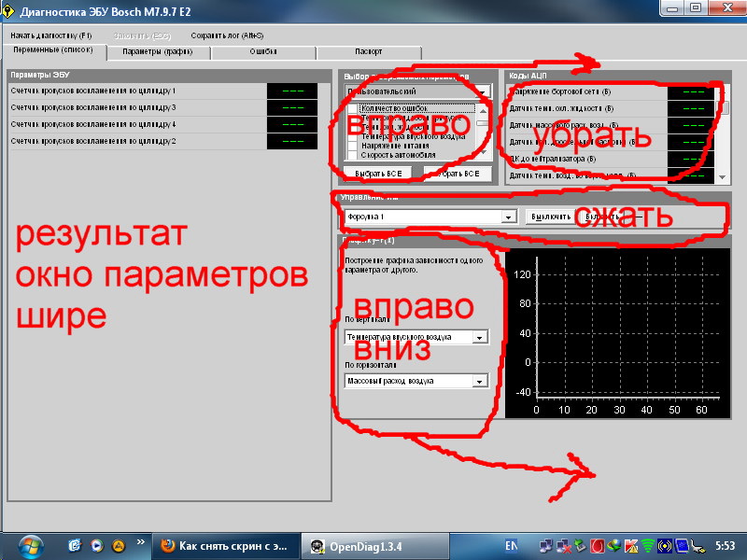Click Сохранить лог (Alt+S) menu item

[227, 35]
